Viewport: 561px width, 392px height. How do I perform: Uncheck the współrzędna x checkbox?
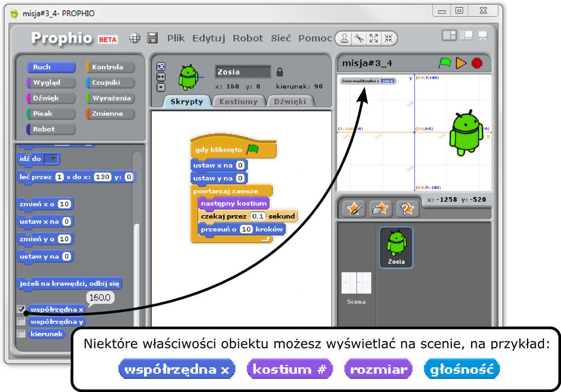click(21, 309)
